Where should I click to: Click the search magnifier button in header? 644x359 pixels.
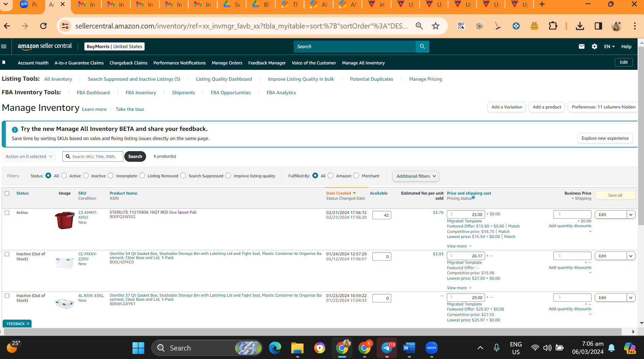pyautogui.click(x=422, y=46)
